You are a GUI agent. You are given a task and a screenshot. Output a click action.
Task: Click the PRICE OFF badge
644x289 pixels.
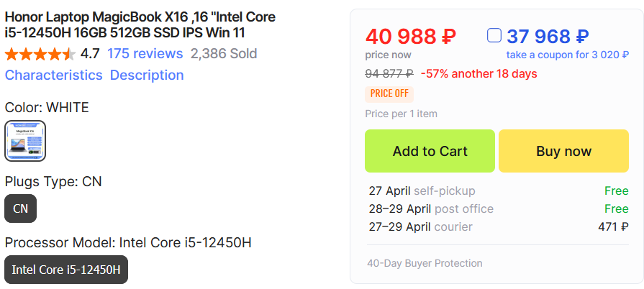pos(389,93)
